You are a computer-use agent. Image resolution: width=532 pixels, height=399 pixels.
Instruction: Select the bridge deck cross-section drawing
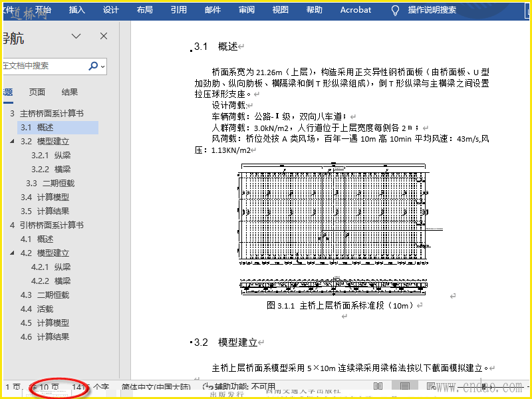tap(333, 286)
